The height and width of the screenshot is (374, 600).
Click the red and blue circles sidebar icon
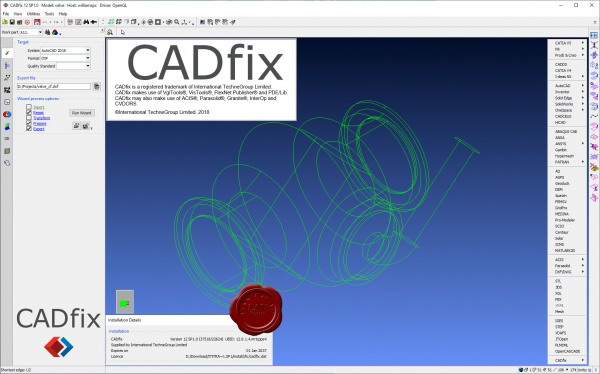[x=7, y=114]
